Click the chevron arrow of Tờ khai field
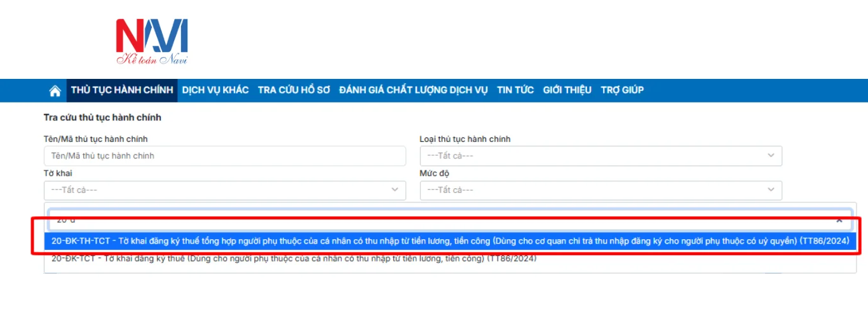The width and height of the screenshot is (868, 334). coord(395,190)
